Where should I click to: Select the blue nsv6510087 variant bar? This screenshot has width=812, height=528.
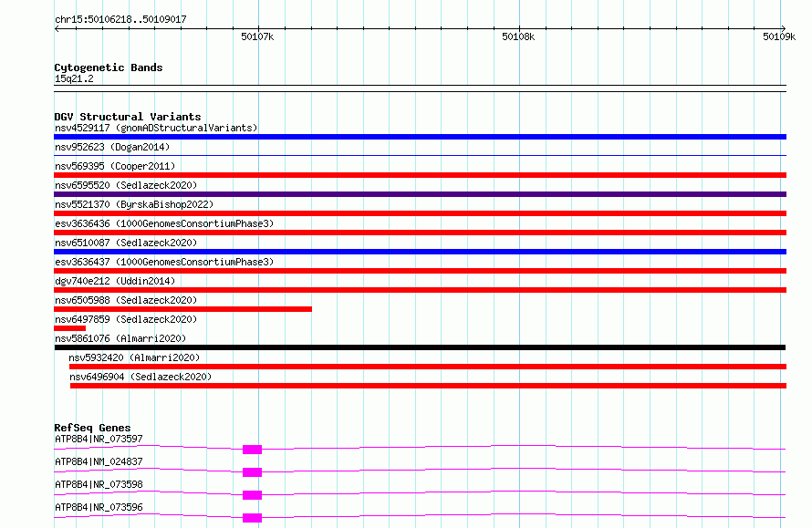(x=420, y=252)
